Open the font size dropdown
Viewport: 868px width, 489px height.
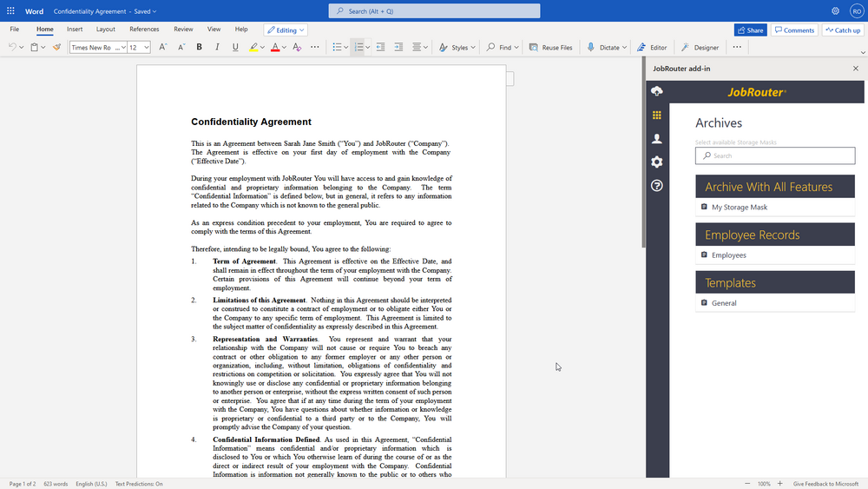(x=146, y=48)
